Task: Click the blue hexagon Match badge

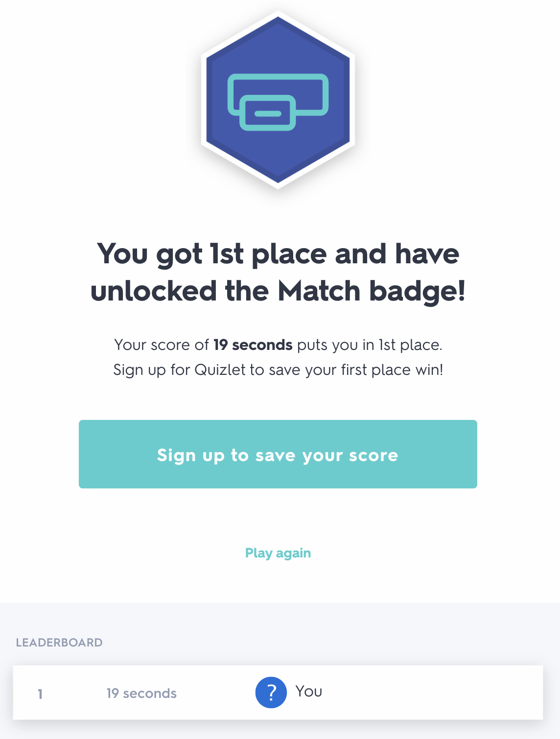Action: pos(278,99)
